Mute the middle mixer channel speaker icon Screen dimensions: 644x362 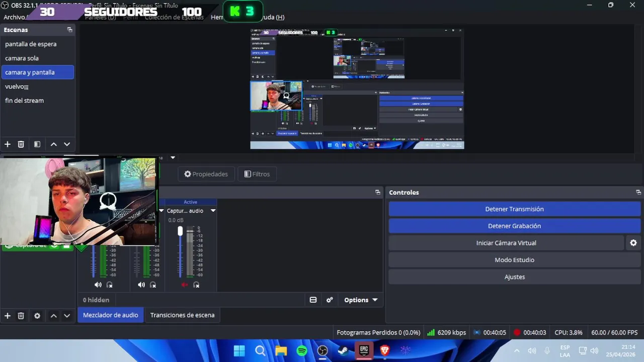(141, 285)
